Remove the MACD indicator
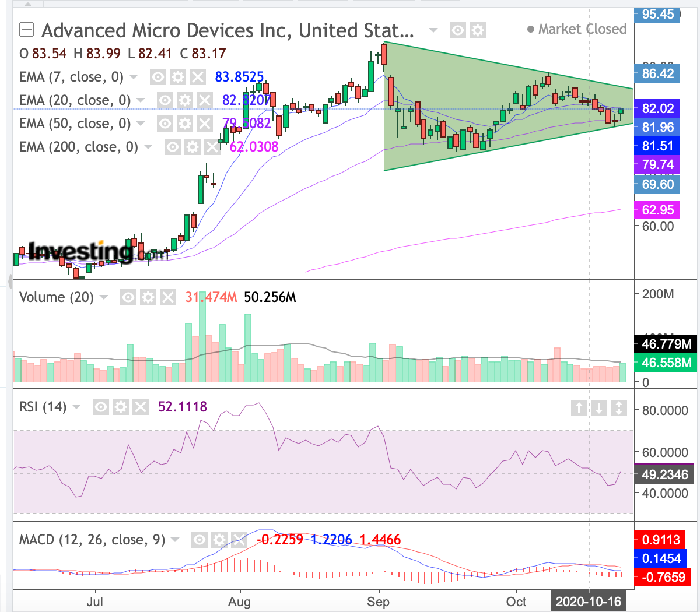Image resolution: width=700 pixels, height=612 pixels. [239, 540]
